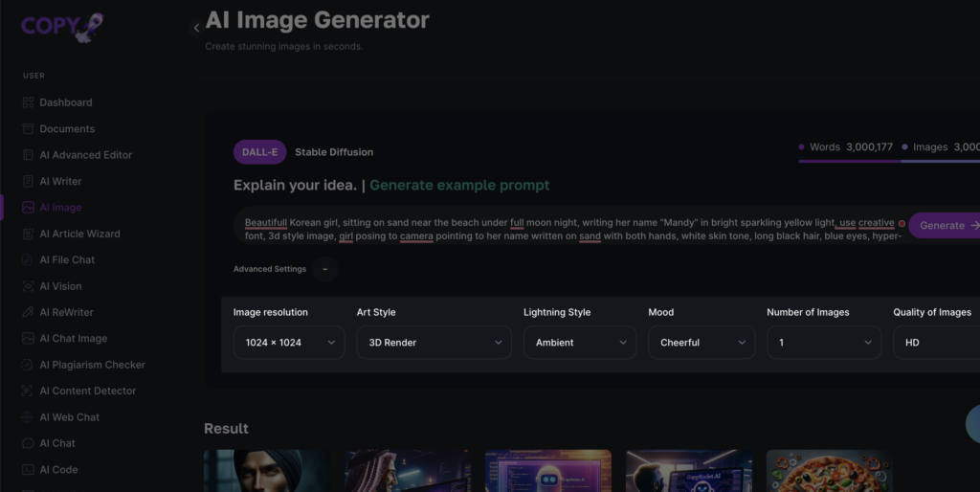
Task: Open AI Article Wizard menu item
Action: tap(79, 234)
